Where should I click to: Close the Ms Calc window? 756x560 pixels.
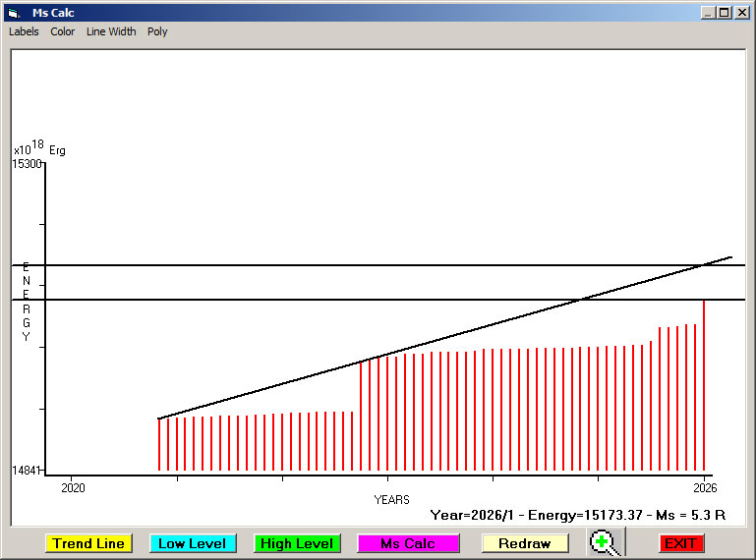point(741,13)
